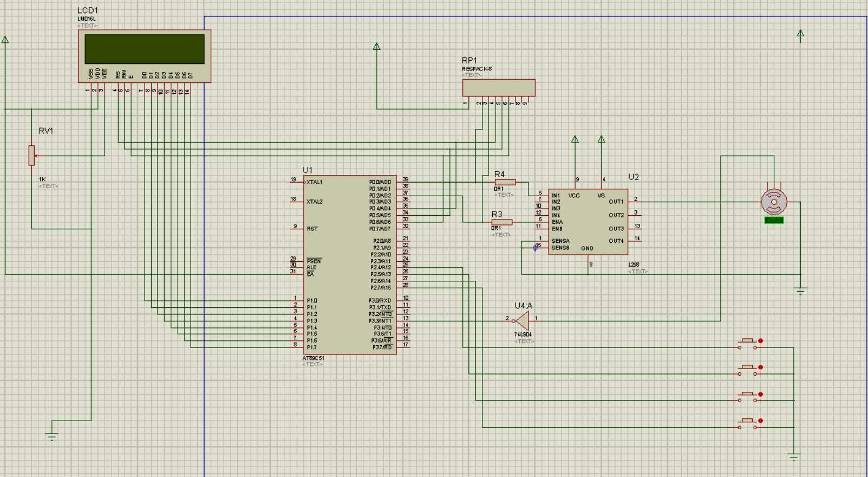Click the LCD1 reference label

[87, 10]
